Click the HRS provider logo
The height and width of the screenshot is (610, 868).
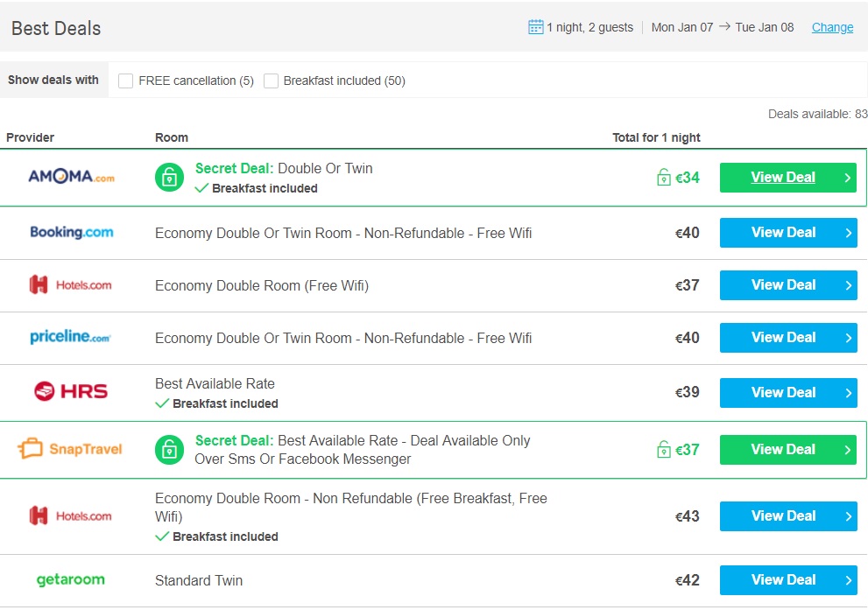point(71,391)
